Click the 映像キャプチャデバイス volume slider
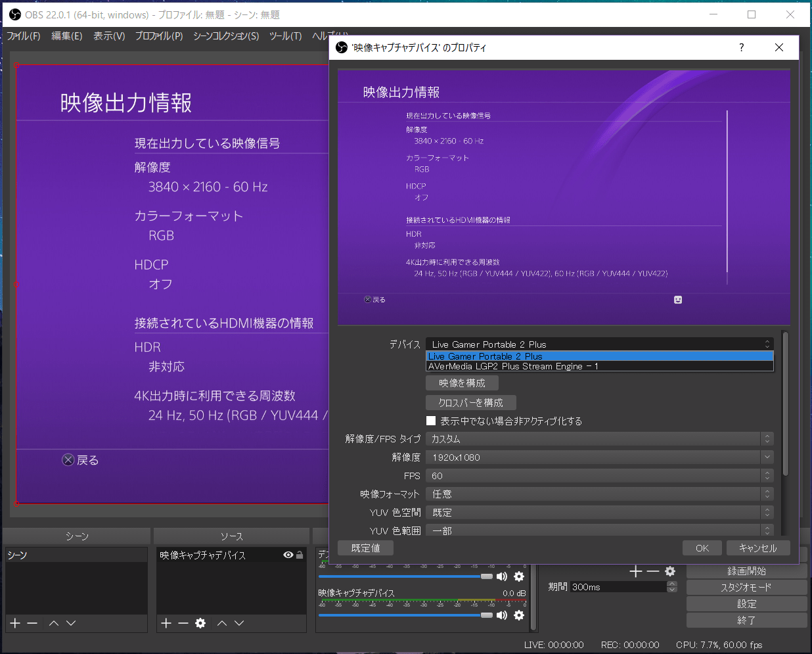Screen dimensions: 812x654 point(405,615)
